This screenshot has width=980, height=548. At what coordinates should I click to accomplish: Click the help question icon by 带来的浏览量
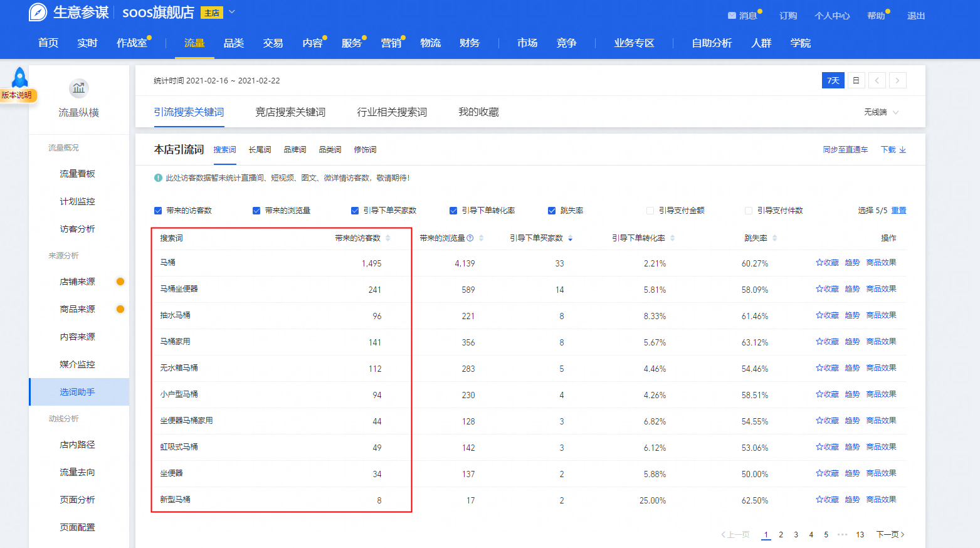click(470, 238)
